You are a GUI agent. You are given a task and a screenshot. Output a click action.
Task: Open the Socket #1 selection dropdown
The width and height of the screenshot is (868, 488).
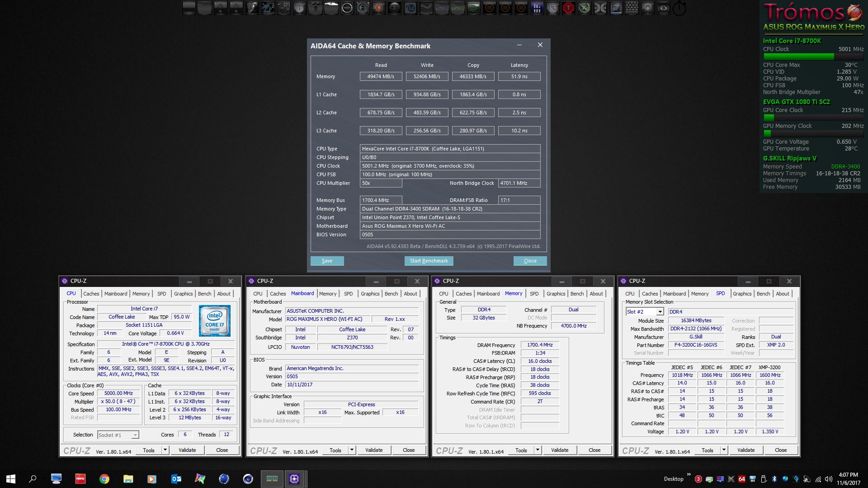[x=135, y=435]
